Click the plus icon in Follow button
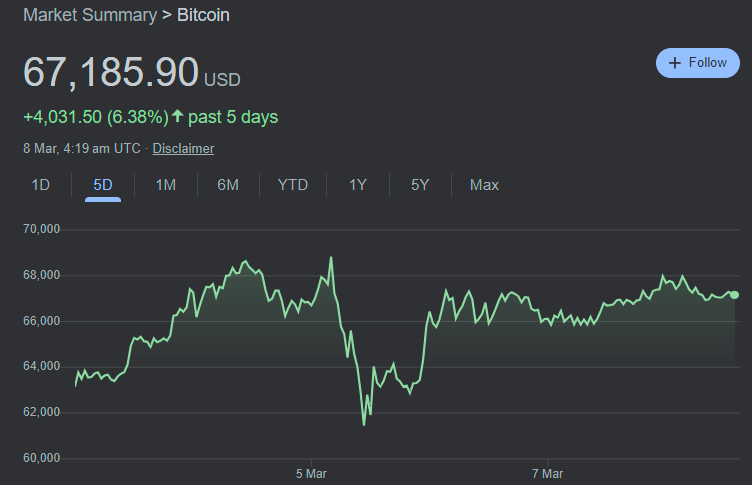 pos(674,63)
